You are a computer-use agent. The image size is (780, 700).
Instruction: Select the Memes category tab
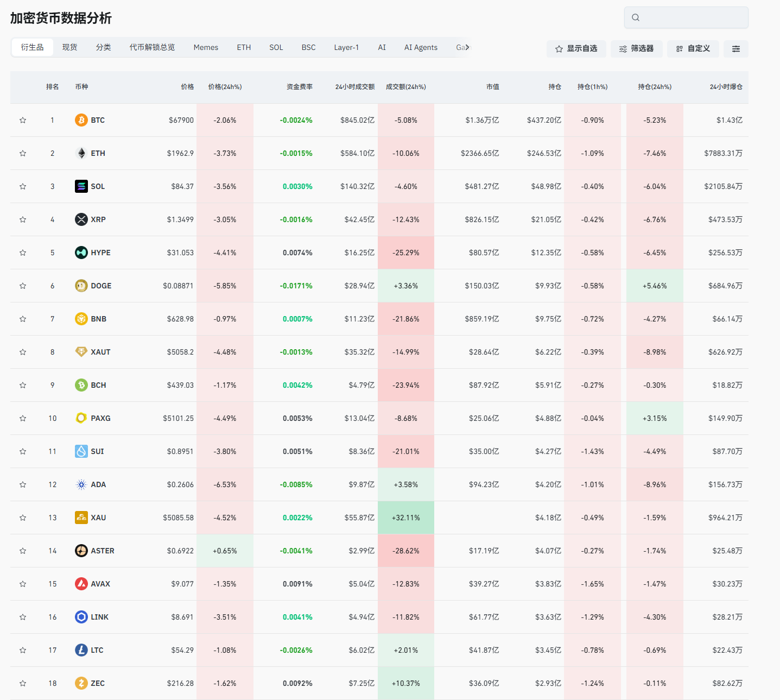coord(206,47)
